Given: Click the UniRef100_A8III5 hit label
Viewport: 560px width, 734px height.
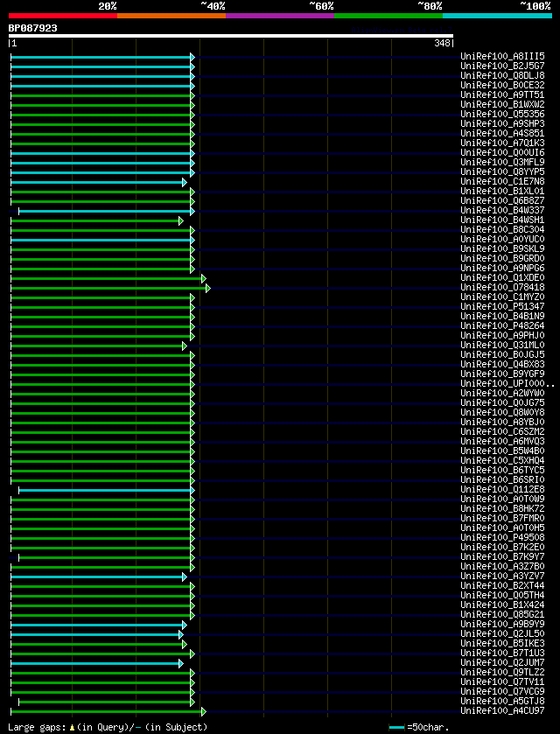Looking at the screenshot, I should pos(502,57).
